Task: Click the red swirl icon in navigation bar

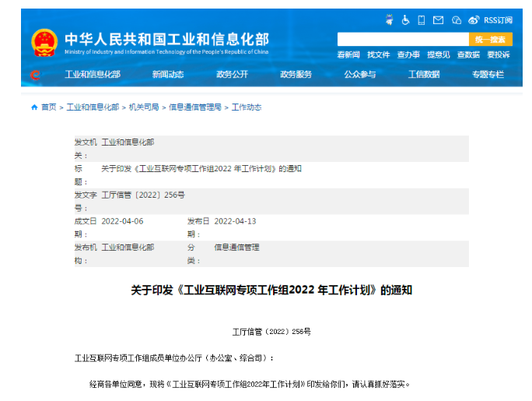Action: pyautogui.click(x=35, y=75)
